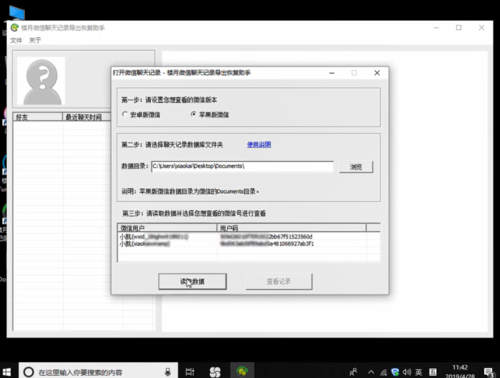The height and width of the screenshot is (378, 500).
Task: Open Task View from taskbar
Action: coord(190,372)
